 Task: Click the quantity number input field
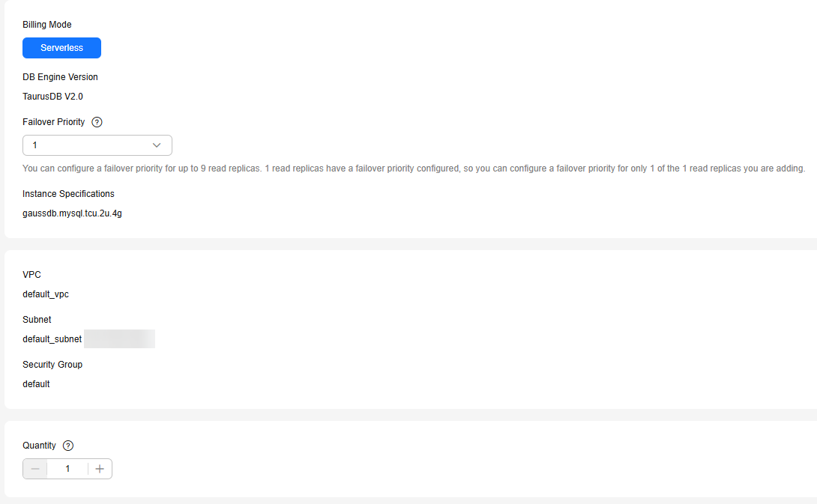pyautogui.click(x=67, y=469)
